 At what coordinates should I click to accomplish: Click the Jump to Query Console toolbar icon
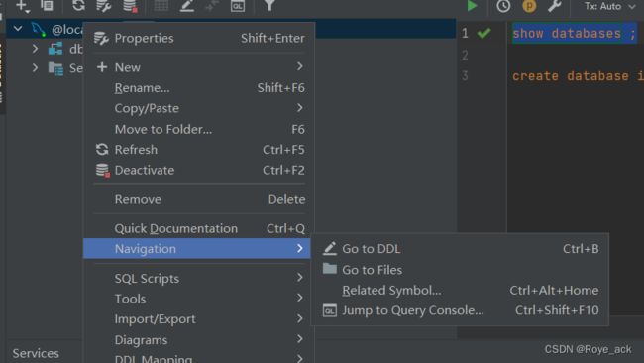[x=238, y=6]
